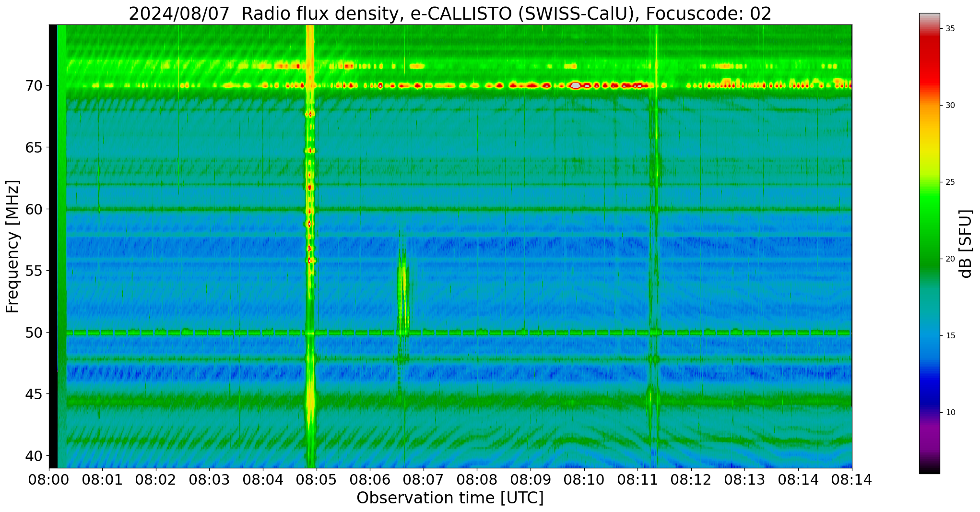Click the plot title with date 2024/08/07
The width and height of the screenshot is (980, 512).
pos(450,13)
